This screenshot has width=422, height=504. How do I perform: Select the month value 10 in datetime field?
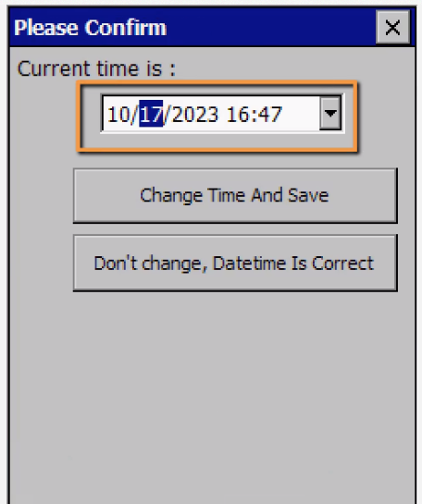point(118,115)
